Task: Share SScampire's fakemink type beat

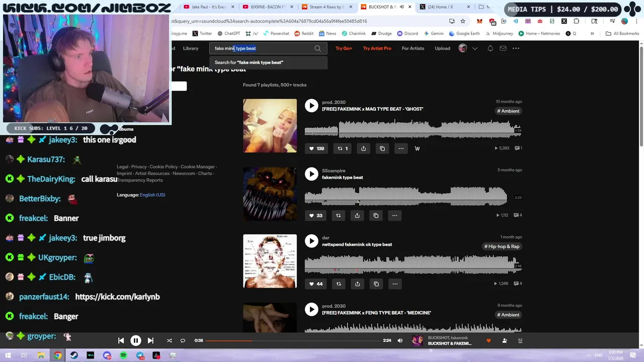Action: coord(357,215)
